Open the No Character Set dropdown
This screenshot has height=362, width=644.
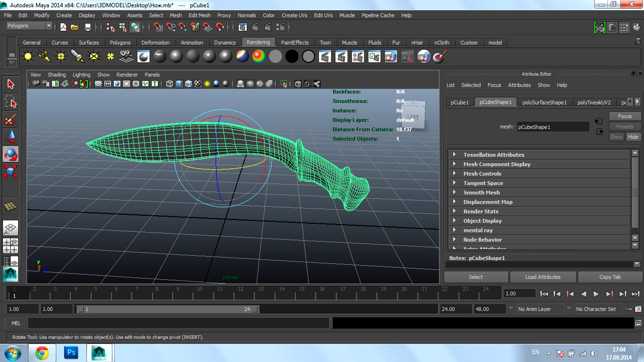click(x=598, y=309)
